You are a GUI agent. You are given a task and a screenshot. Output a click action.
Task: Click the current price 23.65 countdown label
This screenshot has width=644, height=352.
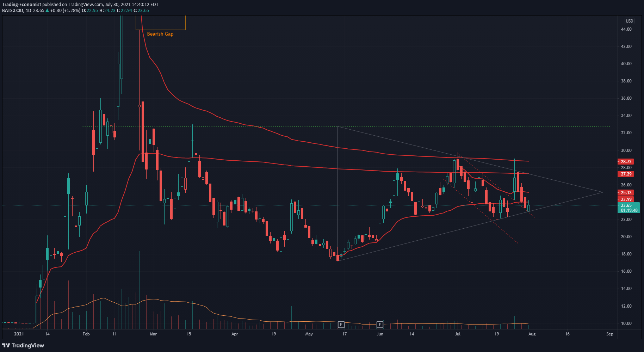[x=628, y=208]
